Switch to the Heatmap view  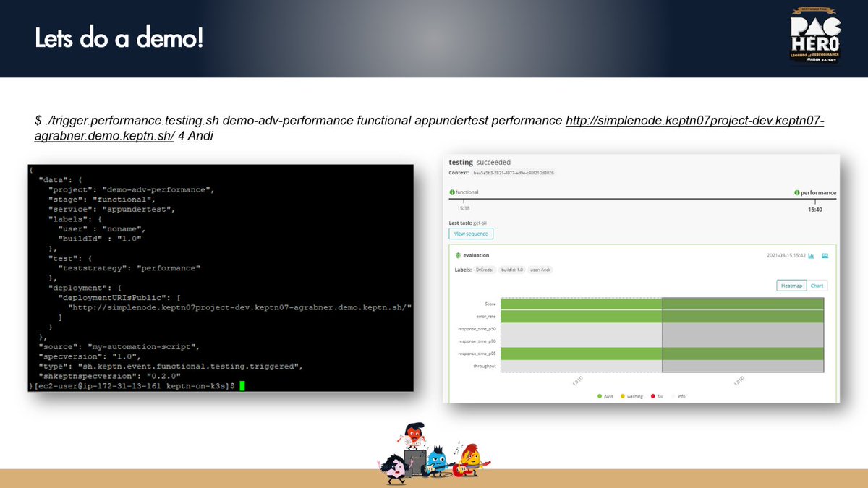click(x=791, y=286)
